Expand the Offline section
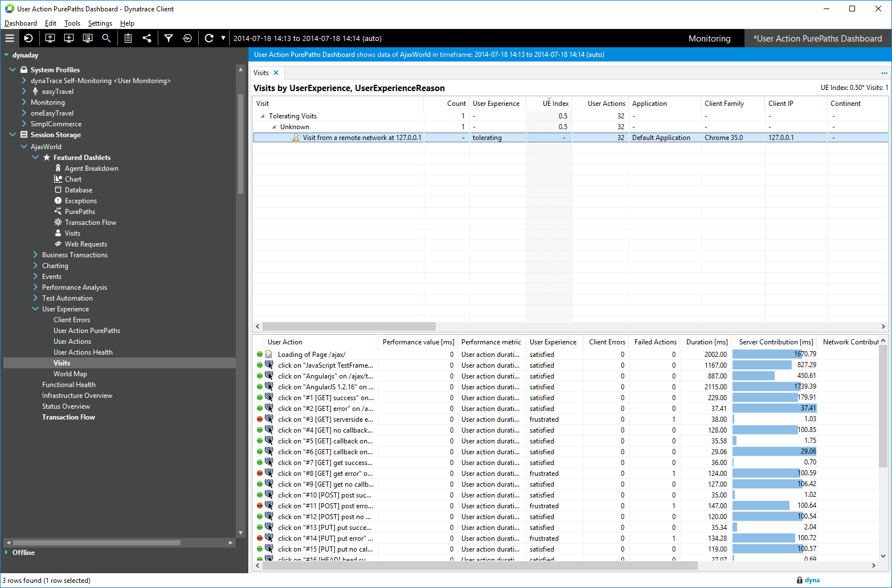 click(6, 552)
